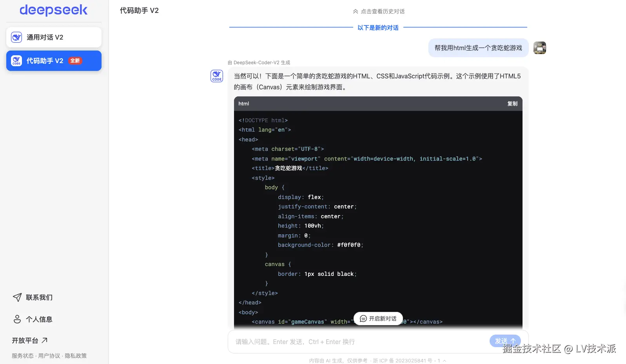Select the 代码助手 V2 tab
Image resolution: width=626 pixels, height=364 pixels.
pos(54,61)
